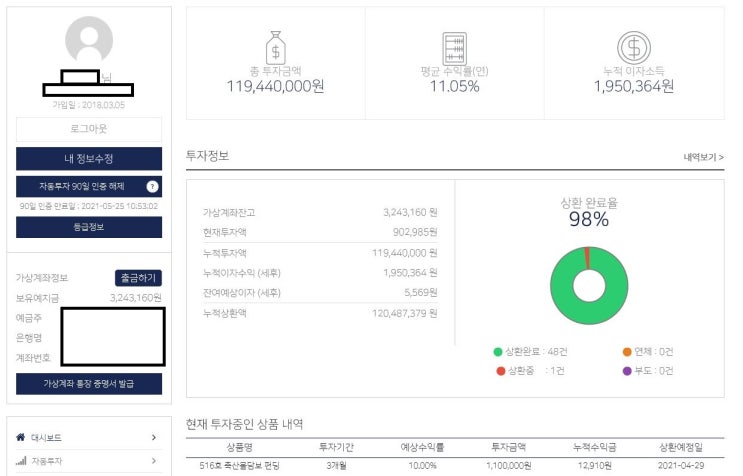
Task: Click the red 상환중 legend dot
Action: (500, 371)
